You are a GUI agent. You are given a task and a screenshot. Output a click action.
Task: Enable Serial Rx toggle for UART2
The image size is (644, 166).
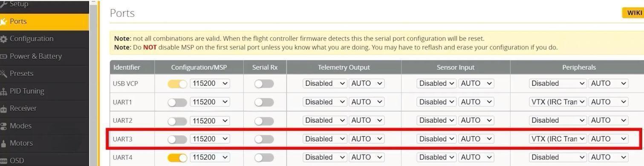(264, 121)
